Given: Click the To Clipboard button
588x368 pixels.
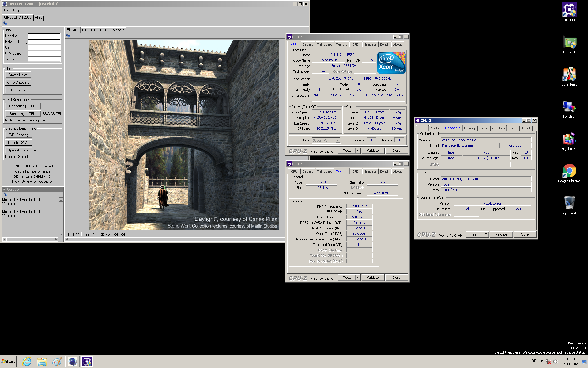Looking at the screenshot, I should [x=18, y=82].
